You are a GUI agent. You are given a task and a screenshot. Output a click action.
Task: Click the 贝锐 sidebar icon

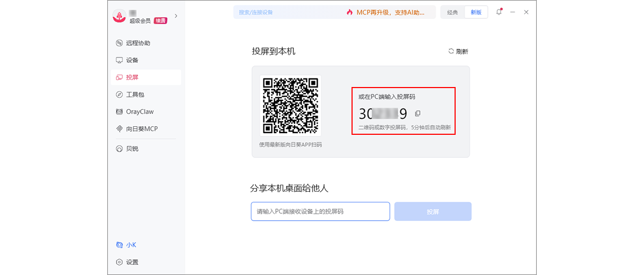[x=120, y=149]
